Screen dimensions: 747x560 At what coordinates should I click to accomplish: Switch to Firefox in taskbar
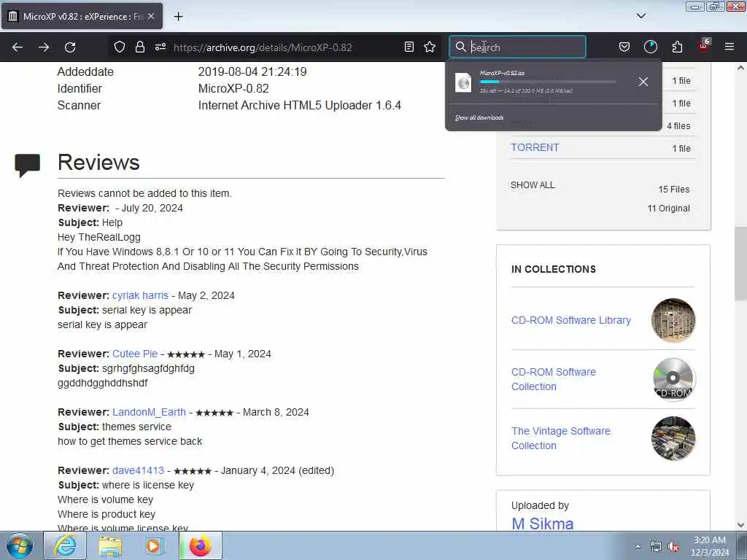[x=201, y=545]
